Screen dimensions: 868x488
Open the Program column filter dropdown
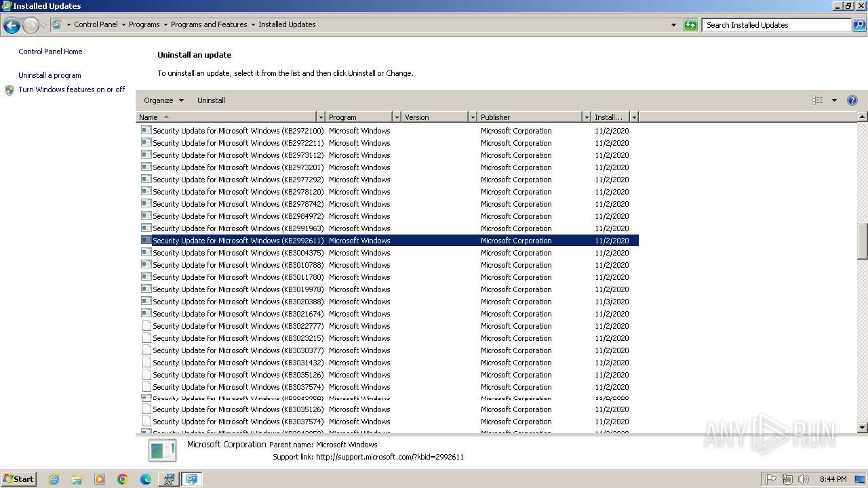point(397,117)
